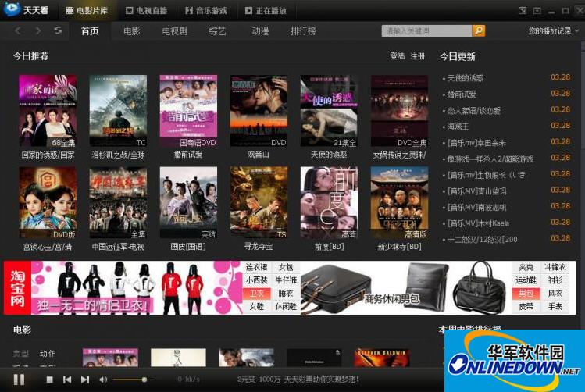Stop playback with the square stop button
The width and height of the screenshot is (585, 392).
click(x=49, y=380)
